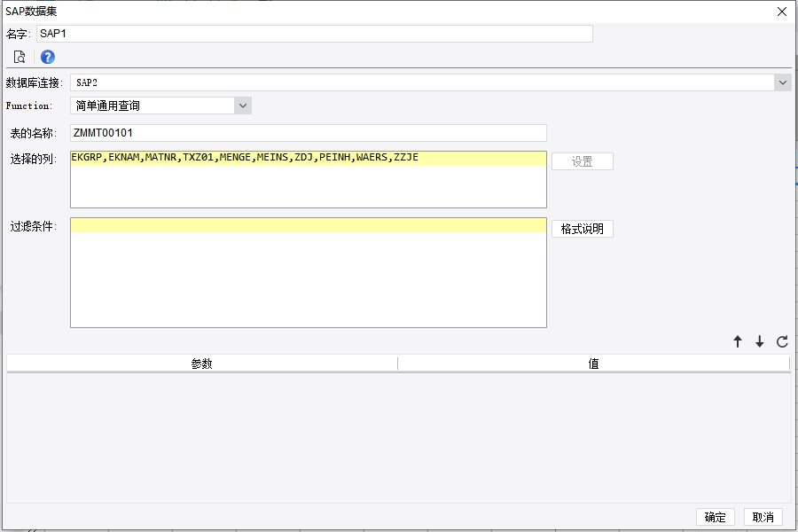Open the Function dropdown 简单通用查询
Viewport: 798px width, 532px height.
tap(160, 106)
